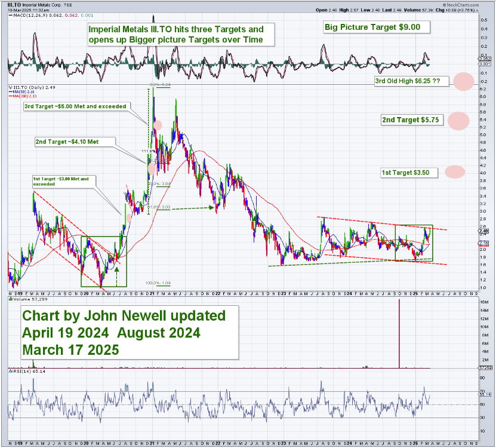Click the '2nd Target $5.75' label
Image resolution: width=496 pixels, height=448 pixels.
411,120
